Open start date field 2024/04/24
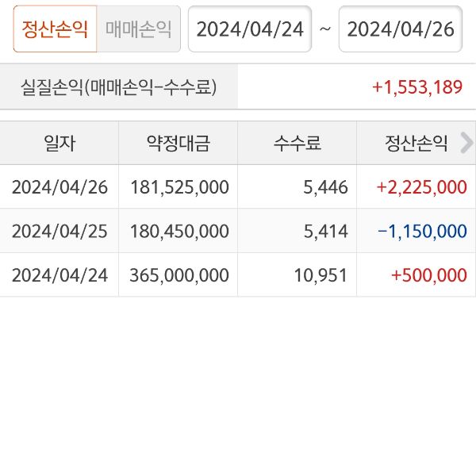Image resolution: width=476 pixels, height=476 pixels. point(250,29)
